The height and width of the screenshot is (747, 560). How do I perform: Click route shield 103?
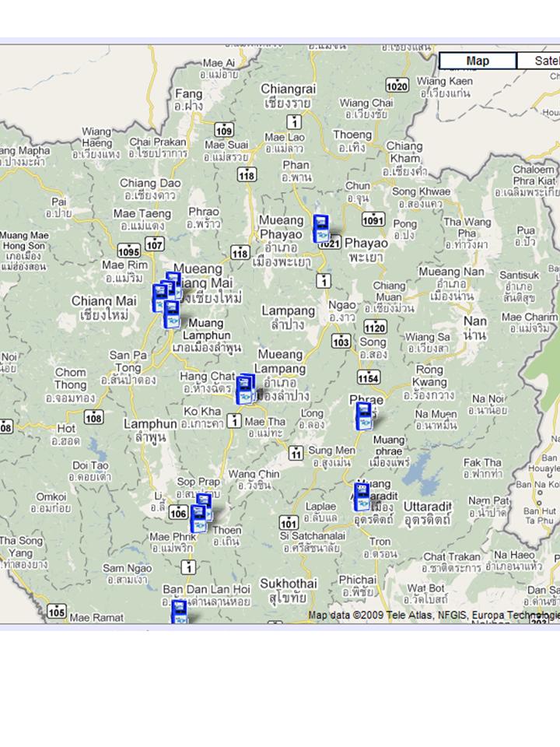pos(341,341)
